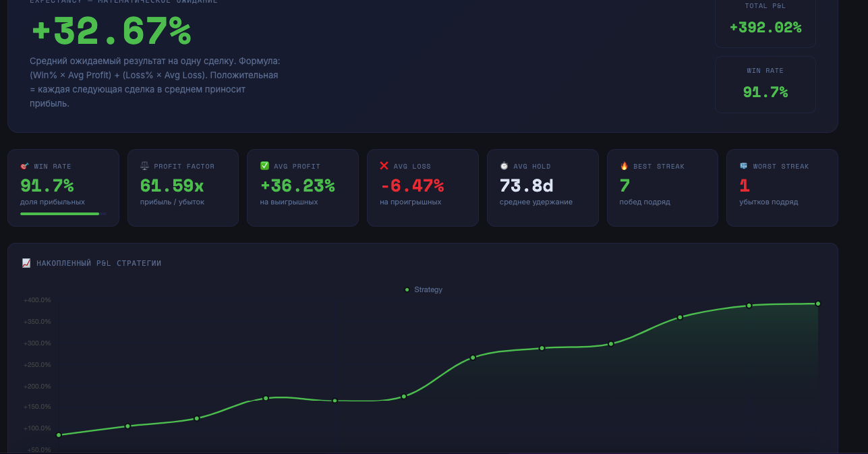Viewport: 868px width, 454px height.
Task: Click the WORST STREAK card label
Action: (781, 166)
